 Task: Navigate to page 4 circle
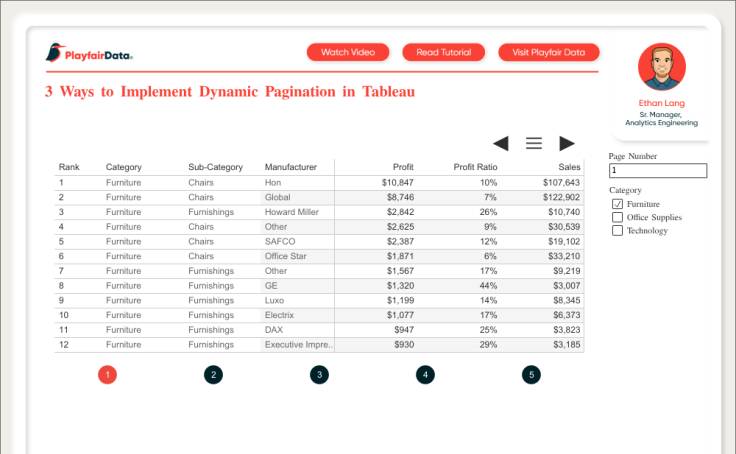click(x=426, y=375)
